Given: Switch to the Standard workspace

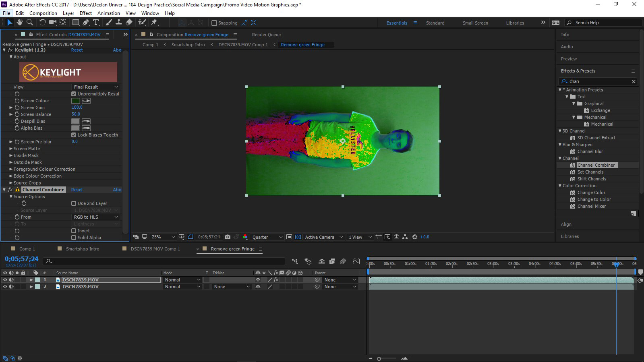Looking at the screenshot, I should [435, 23].
